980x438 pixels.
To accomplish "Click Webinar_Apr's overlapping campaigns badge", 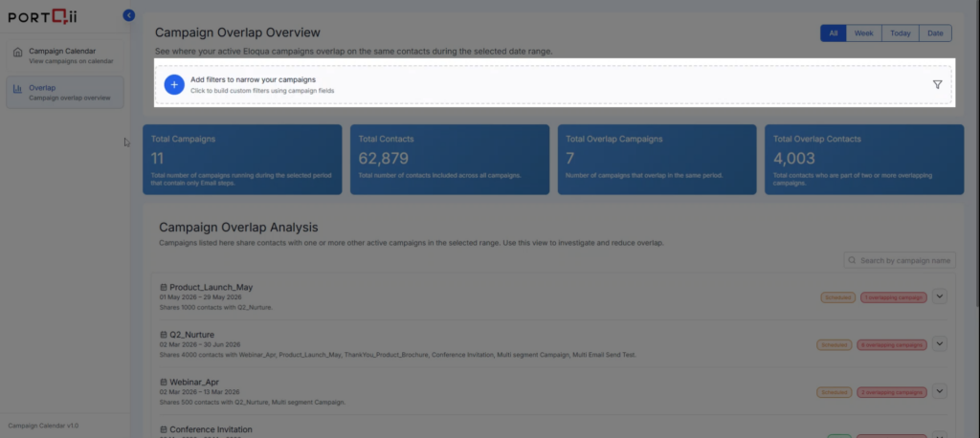I will click(893, 392).
